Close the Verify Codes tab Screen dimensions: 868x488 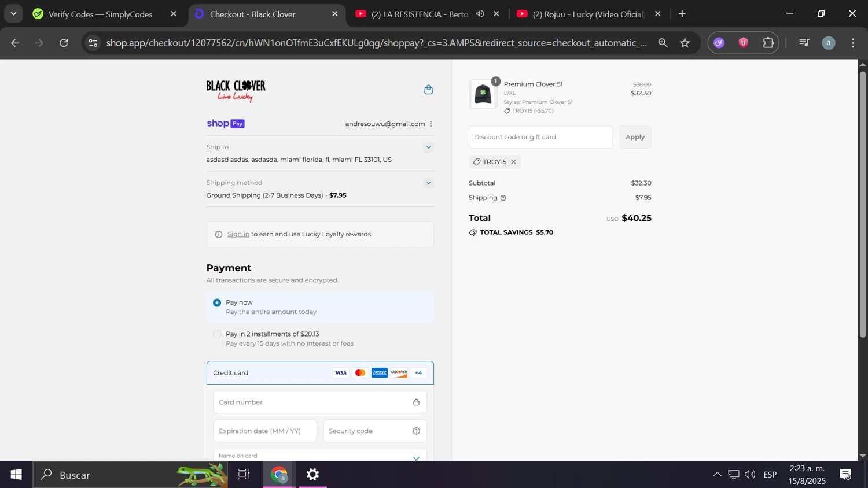(174, 14)
